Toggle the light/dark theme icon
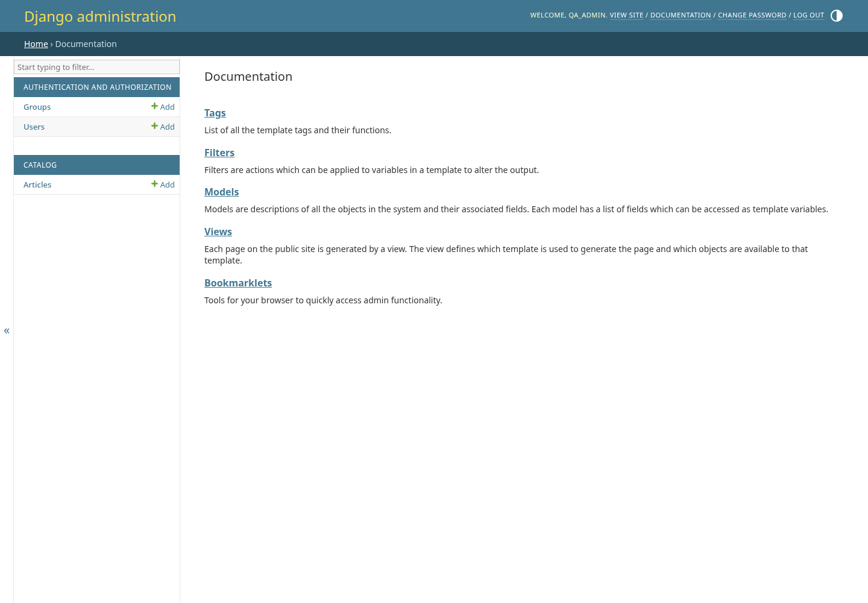This screenshot has width=868, height=603. (x=837, y=16)
